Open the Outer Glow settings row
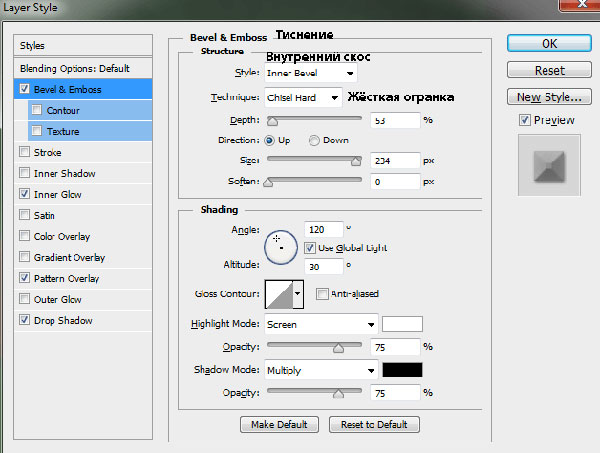The image size is (600, 453). [83, 300]
